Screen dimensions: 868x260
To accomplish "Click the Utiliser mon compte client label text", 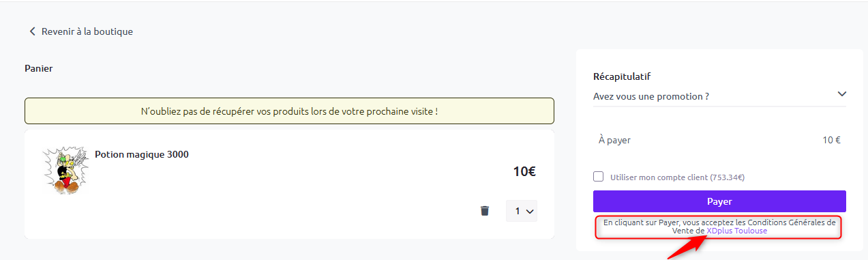I will coord(677,177).
